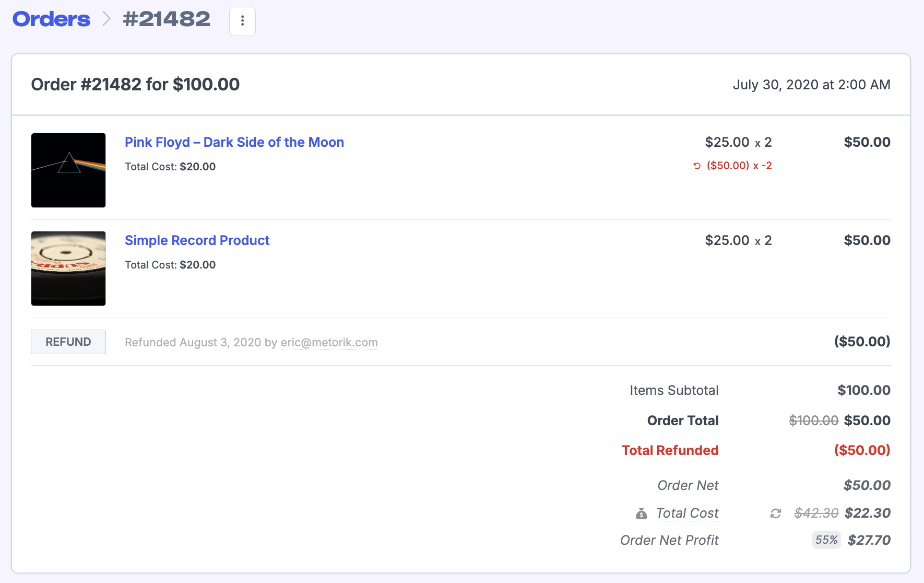The width and height of the screenshot is (924, 583).
Task: Click the Order Net underlined label
Action: (x=688, y=485)
